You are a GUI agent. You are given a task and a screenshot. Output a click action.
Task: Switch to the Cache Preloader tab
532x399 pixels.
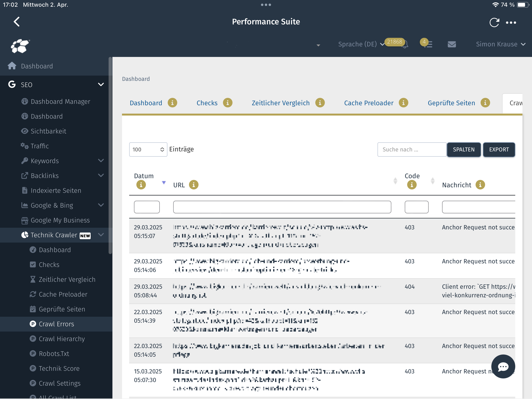[x=368, y=103]
